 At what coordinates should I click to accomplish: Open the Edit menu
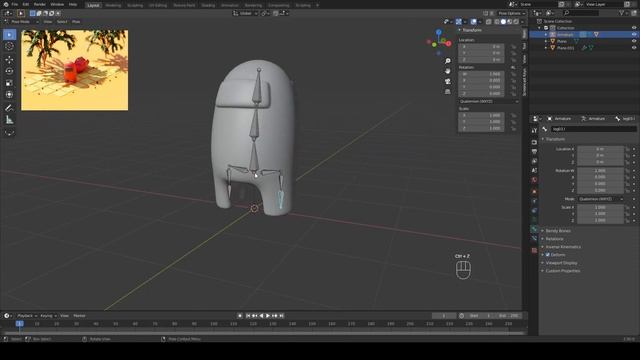(26, 4)
